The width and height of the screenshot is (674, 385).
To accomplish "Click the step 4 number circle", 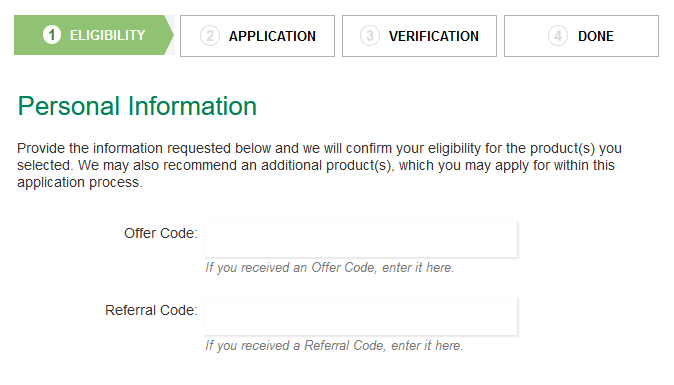I will click(x=558, y=36).
